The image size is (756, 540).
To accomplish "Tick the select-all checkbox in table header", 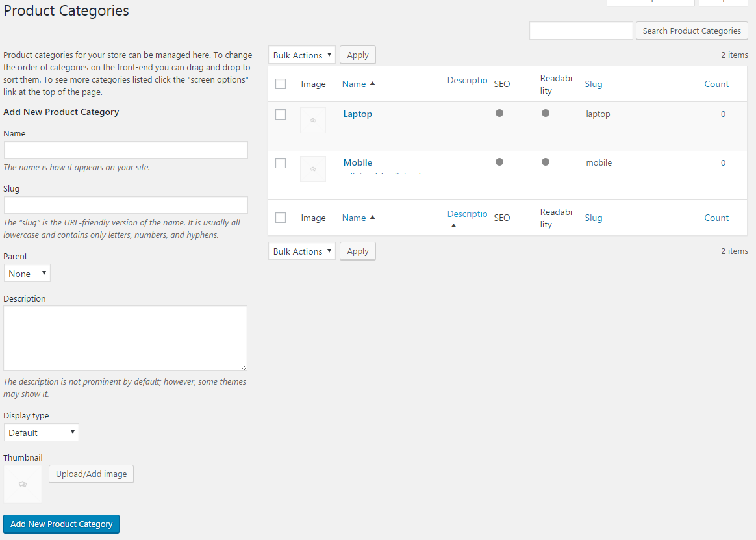I will tap(281, 84).
